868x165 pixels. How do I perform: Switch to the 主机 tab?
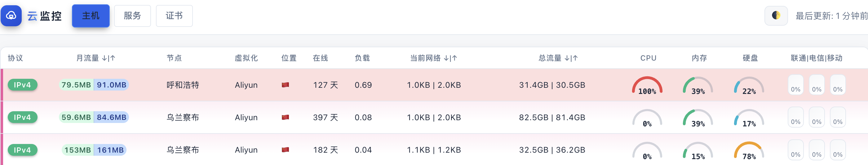[91, 16]
